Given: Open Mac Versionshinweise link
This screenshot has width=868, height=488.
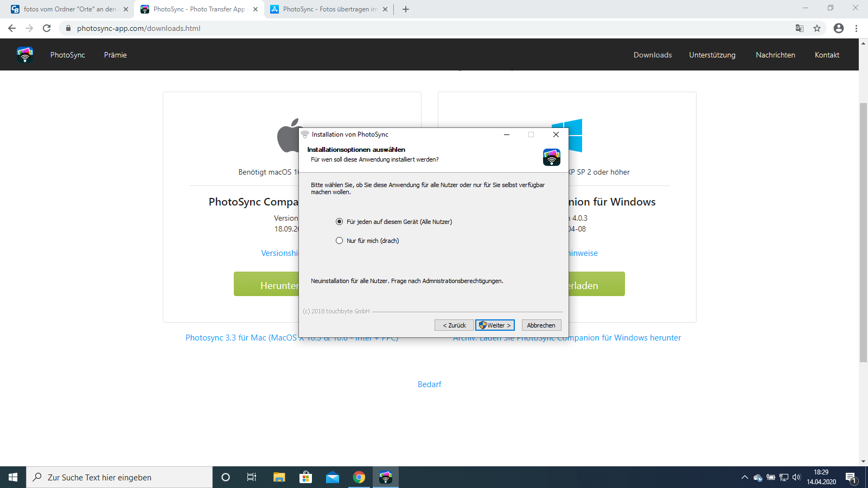Looking at the screenshot, I should [279, 253].
